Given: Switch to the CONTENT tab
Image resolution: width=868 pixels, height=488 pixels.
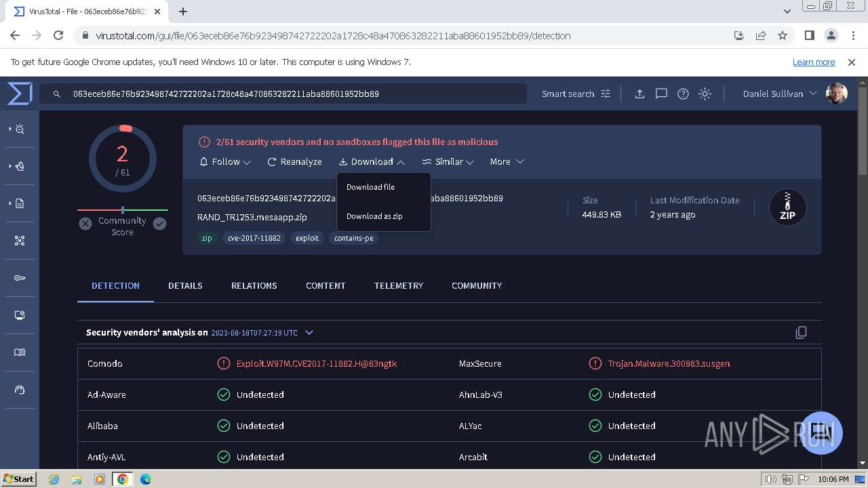Looking at the screenshot, I should 325,285.
